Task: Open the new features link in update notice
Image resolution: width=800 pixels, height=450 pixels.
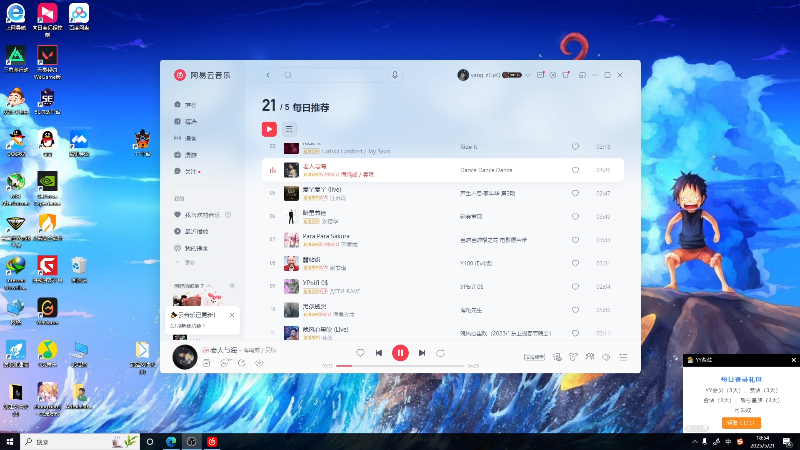Action: [x=187, y=326]
